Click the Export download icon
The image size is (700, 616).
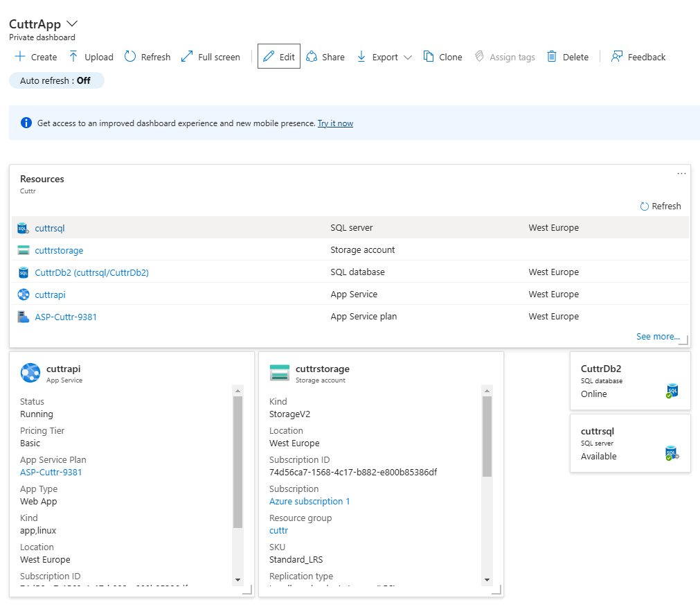click(361, 57)
